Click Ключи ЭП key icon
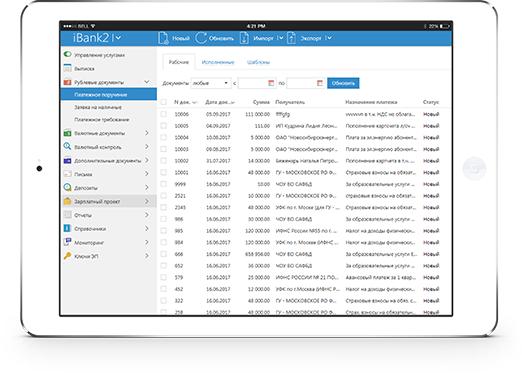The height and width of the screenshot is (373, 522). (67, 256)
